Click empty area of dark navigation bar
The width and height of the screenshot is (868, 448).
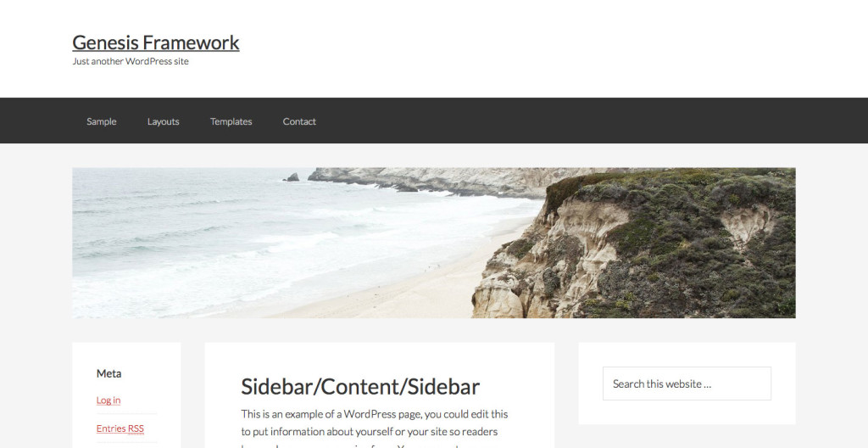[554, 120]
